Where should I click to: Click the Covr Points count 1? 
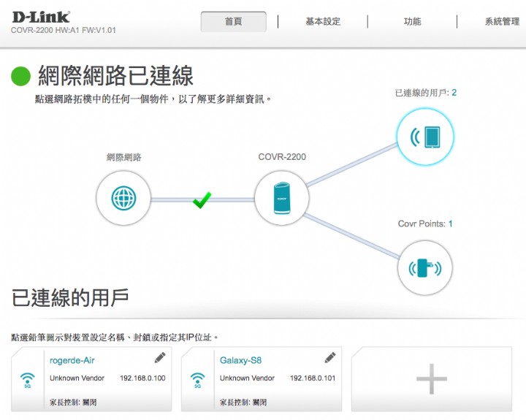(450, 224)
